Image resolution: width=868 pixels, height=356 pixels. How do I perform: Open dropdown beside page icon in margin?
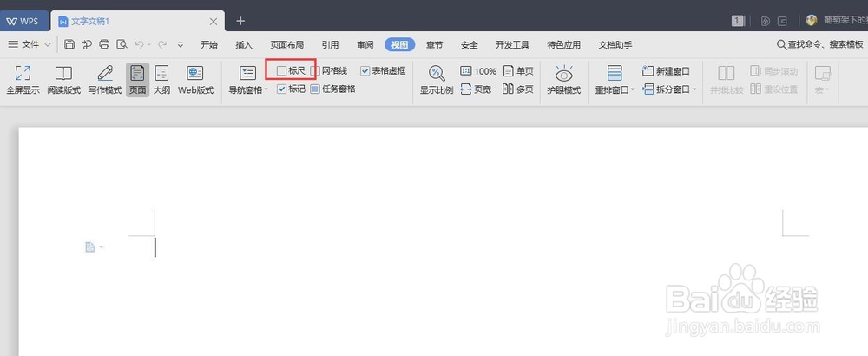click(101, 247)
